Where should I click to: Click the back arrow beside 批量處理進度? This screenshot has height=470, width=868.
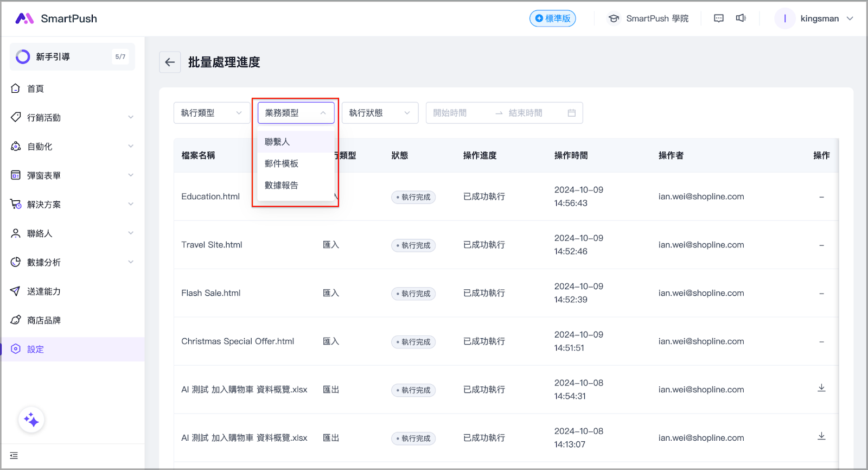[x=170, y=62]
